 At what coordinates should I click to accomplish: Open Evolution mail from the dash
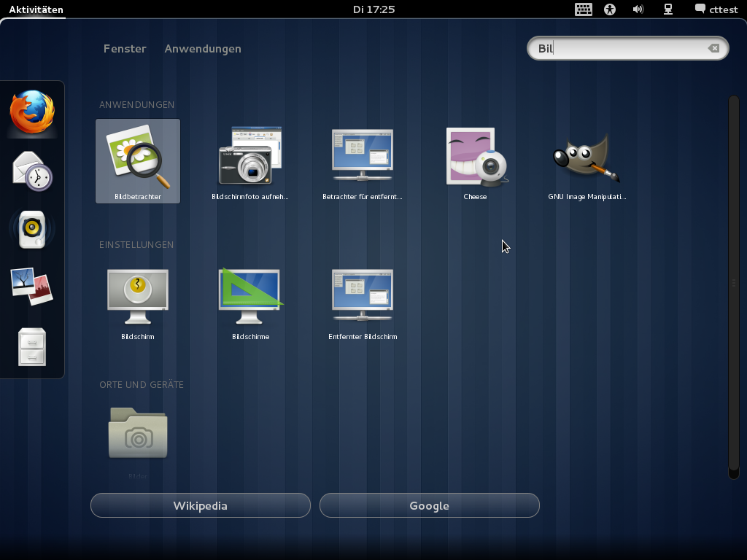(32, 171)
